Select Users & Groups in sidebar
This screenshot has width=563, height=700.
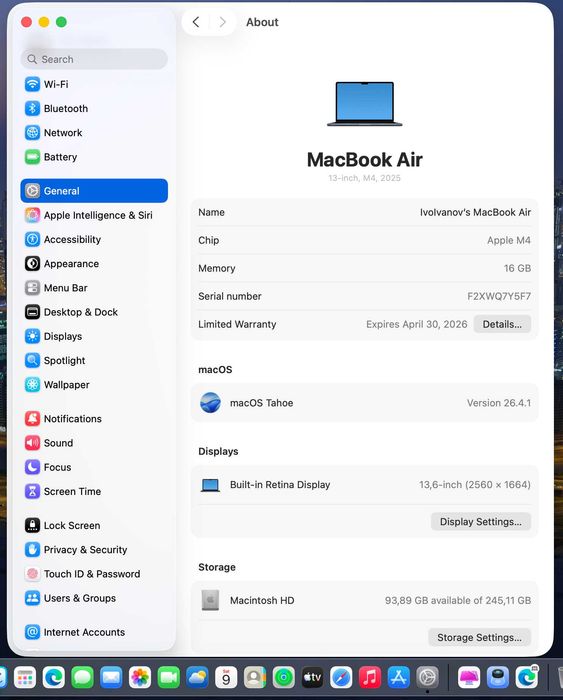pyautogui.click(x=94, y=598)
